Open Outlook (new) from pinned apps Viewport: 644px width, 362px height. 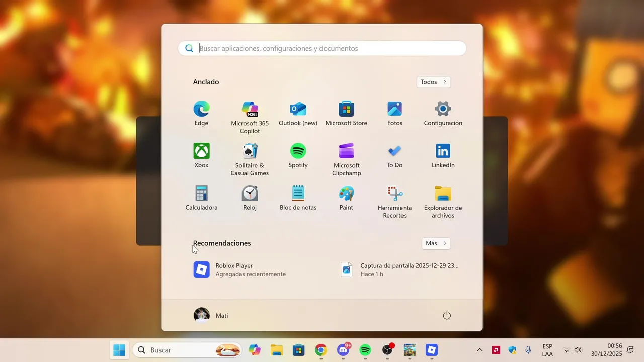click(298, 114)
